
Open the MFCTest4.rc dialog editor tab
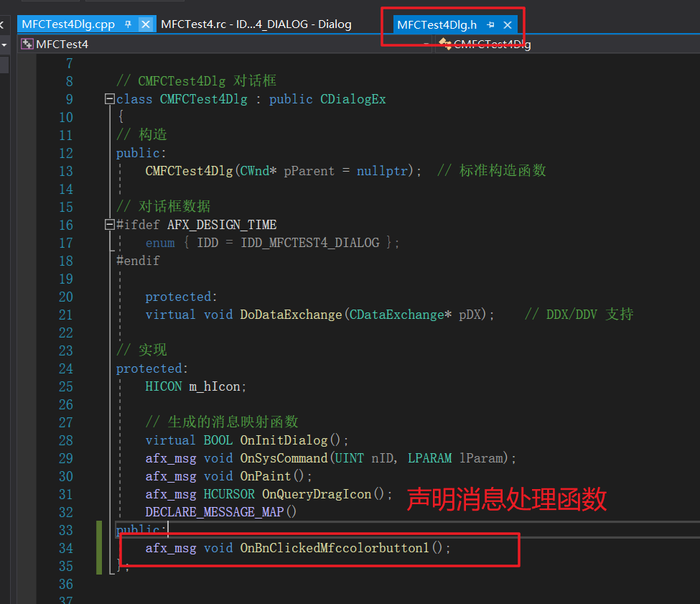pos(256,24)
